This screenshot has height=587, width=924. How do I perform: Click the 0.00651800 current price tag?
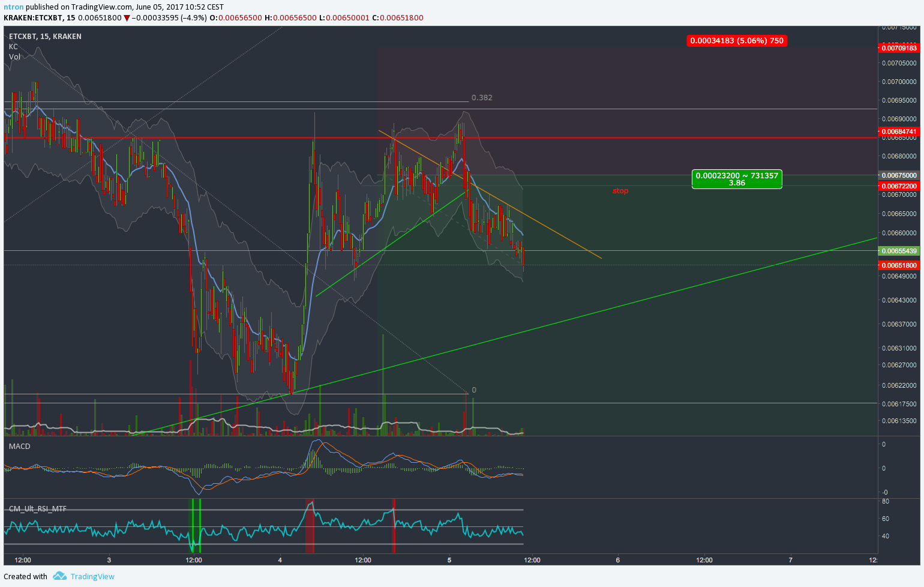(899, 265)
